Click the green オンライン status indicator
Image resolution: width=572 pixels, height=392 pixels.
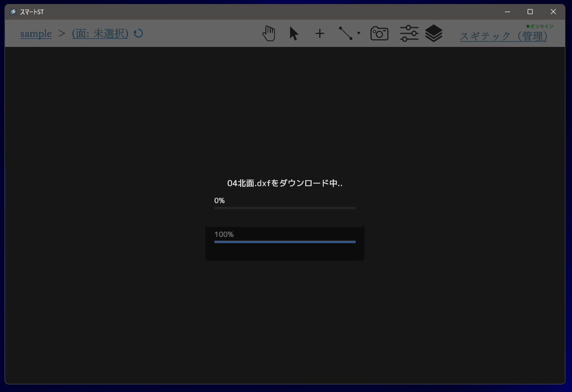(x=540, y=26)
